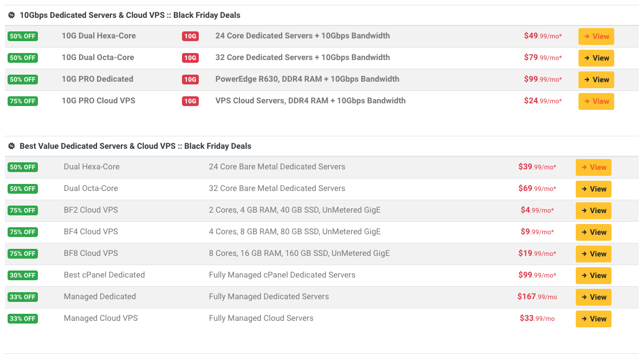Click 'BF2 Cloud VPS' plan name
The image size is (644, 356).
(91, 210)
